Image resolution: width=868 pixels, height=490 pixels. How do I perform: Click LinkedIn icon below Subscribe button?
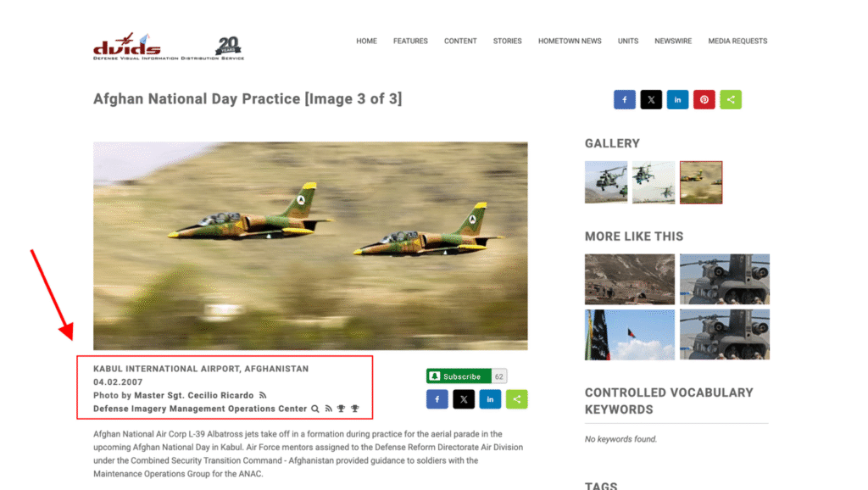coord(490,399)
